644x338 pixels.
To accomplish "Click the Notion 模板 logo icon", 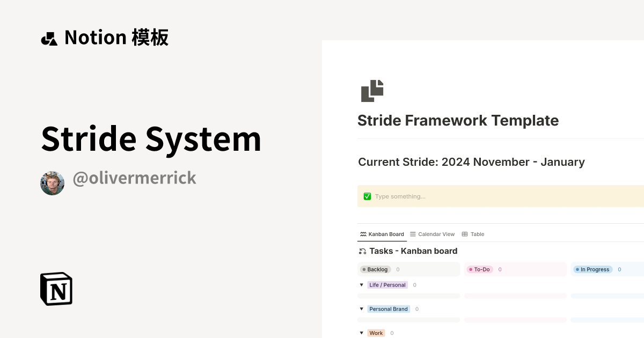I will click(50, 38).
